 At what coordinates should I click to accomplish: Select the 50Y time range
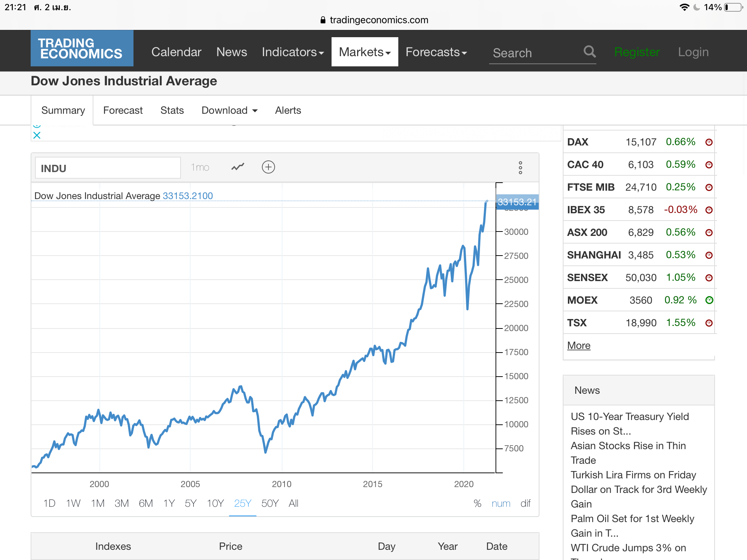tap(270, 503)
